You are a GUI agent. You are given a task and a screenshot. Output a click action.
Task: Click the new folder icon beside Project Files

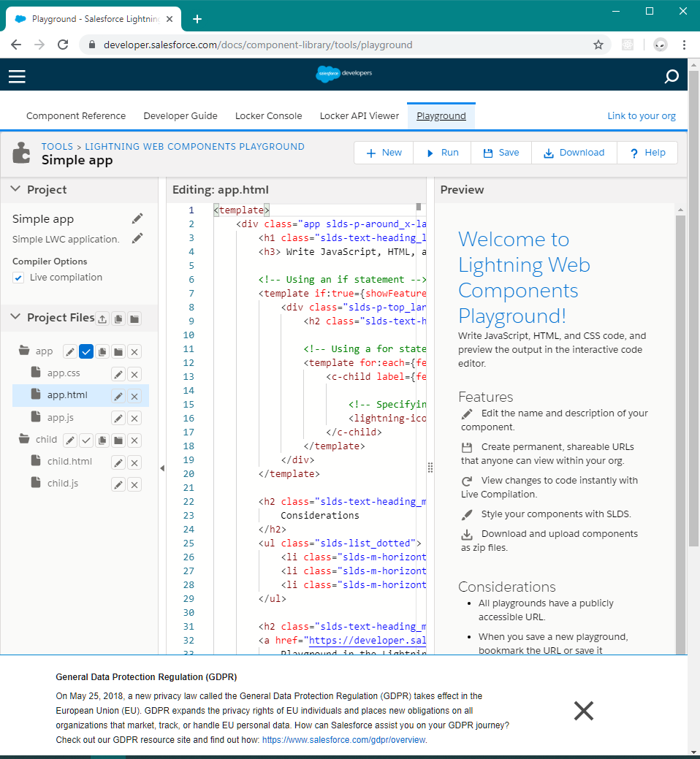coord(134,319)
